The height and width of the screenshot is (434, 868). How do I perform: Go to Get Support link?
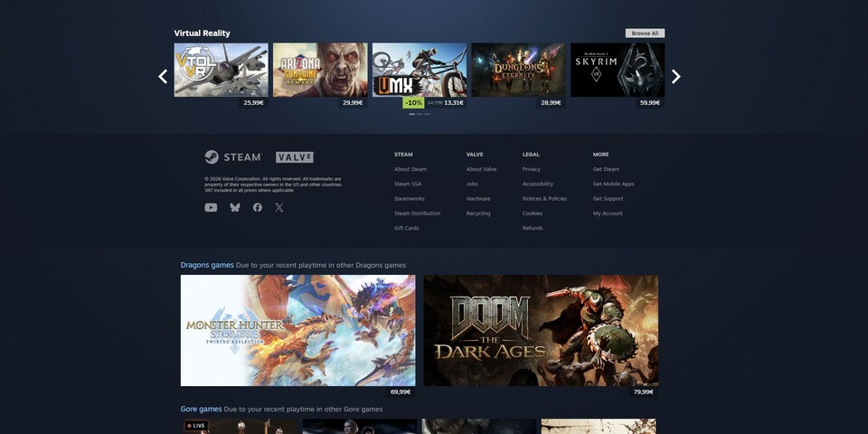click(608, 198)
